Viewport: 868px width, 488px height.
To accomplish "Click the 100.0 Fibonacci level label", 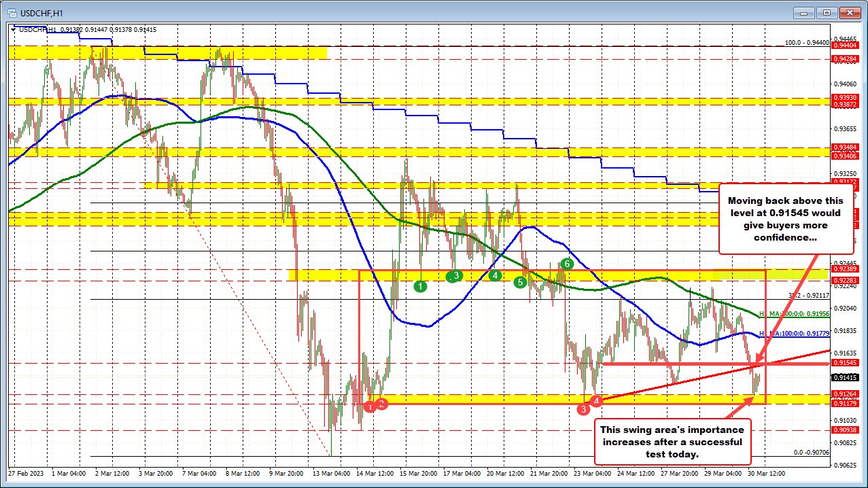I will tap(807, 42).
